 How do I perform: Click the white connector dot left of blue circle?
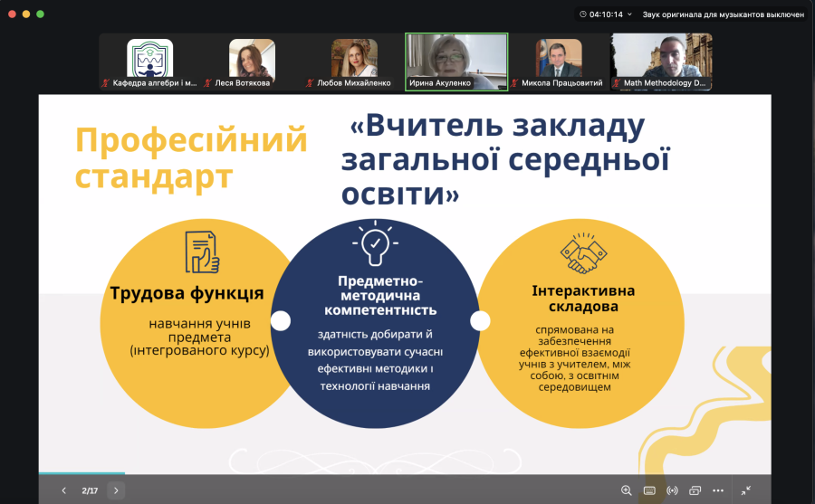click(x=281, y=320)
